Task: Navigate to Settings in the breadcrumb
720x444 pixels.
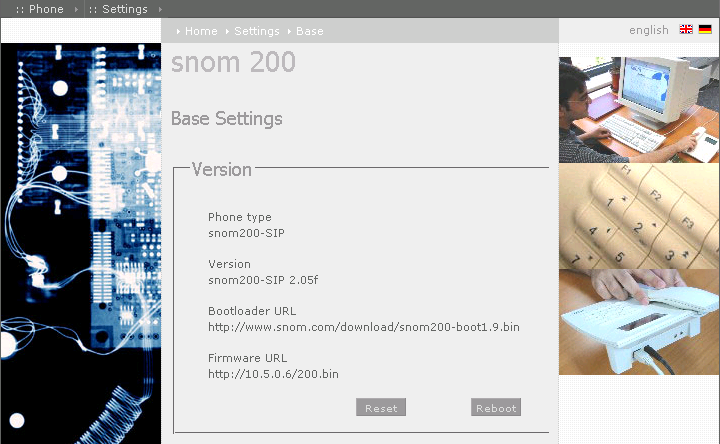Action: tap(257, 31)
